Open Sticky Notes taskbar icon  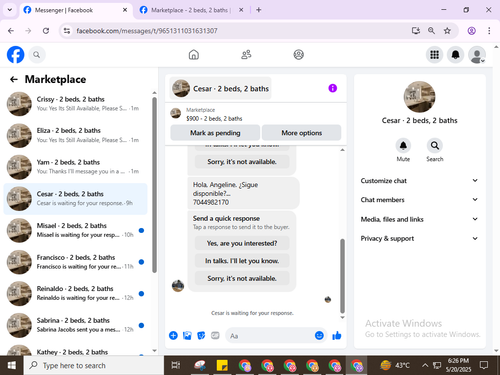222,365
